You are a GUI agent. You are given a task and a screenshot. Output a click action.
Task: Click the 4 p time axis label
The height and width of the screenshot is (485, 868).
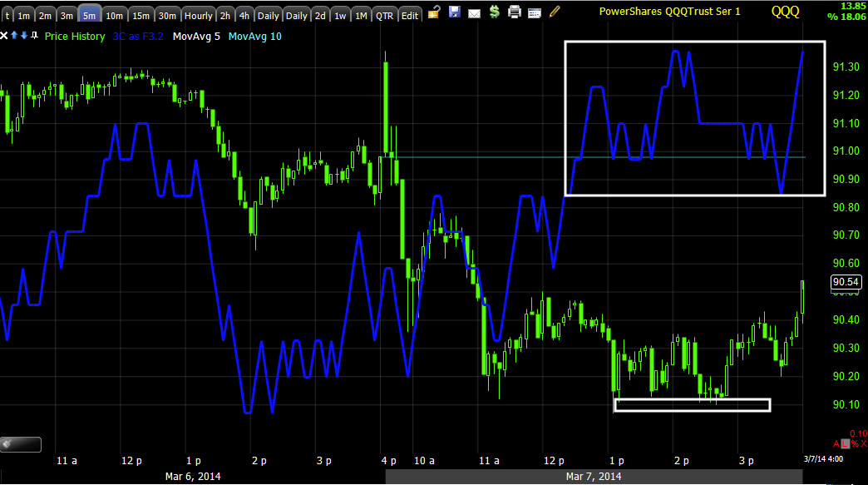coord(388,461)
